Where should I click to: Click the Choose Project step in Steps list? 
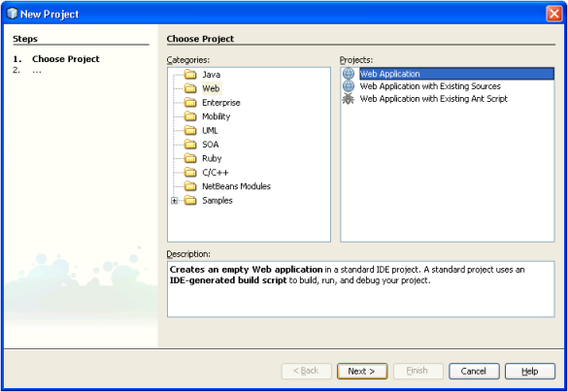(x=66, y=59)
